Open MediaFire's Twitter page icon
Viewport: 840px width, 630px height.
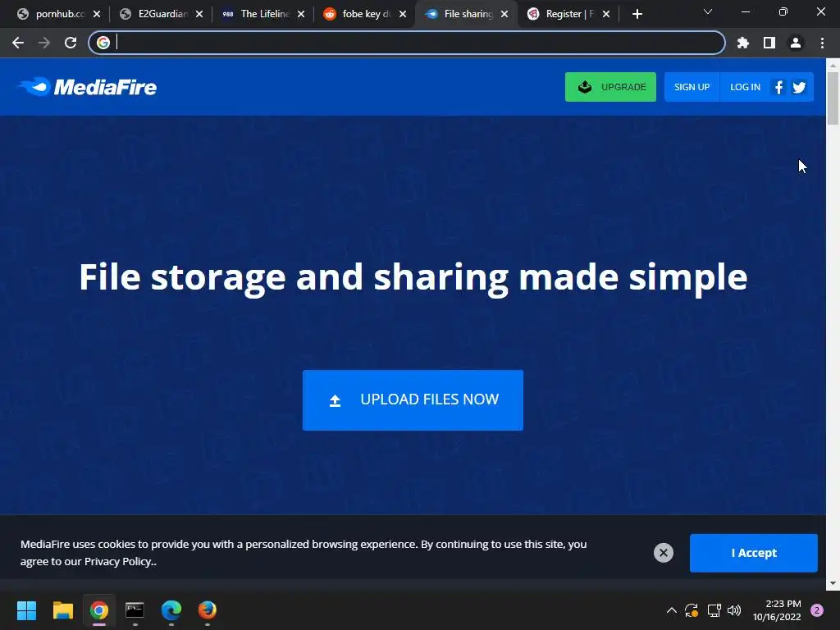coord(799,87)
